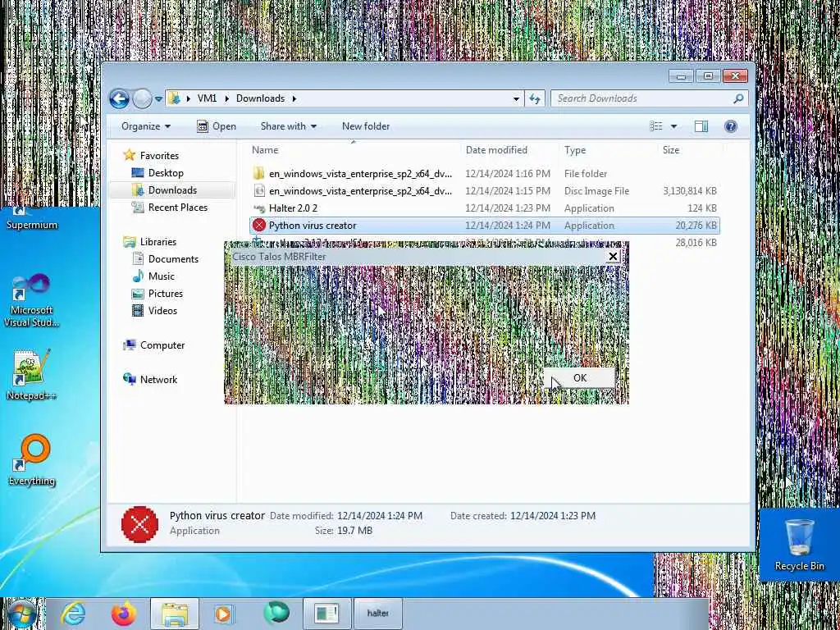Click Internet Explorer on the taskbar

pyautogui.click(x=73, y=614)
